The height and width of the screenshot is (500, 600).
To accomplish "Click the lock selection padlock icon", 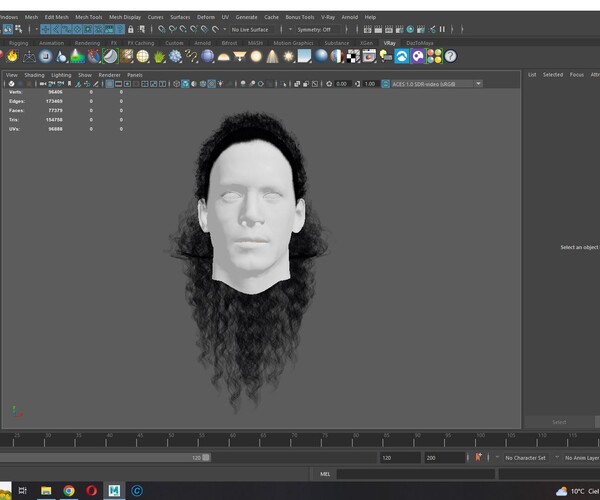I will tap(131, 29).
